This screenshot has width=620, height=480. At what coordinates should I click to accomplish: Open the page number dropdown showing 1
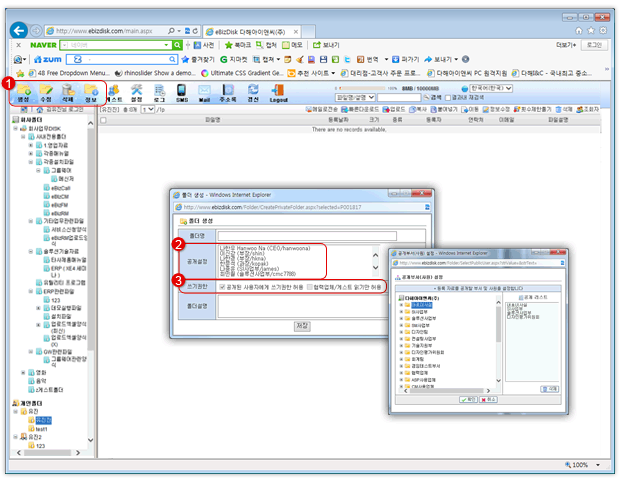147,110
